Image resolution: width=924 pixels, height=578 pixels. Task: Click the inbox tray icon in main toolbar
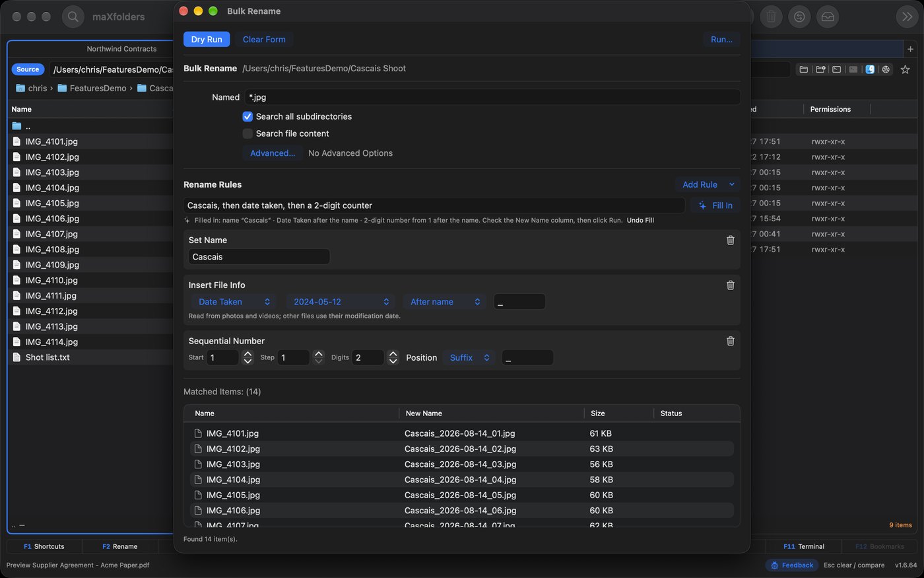(x=828, y=17)
